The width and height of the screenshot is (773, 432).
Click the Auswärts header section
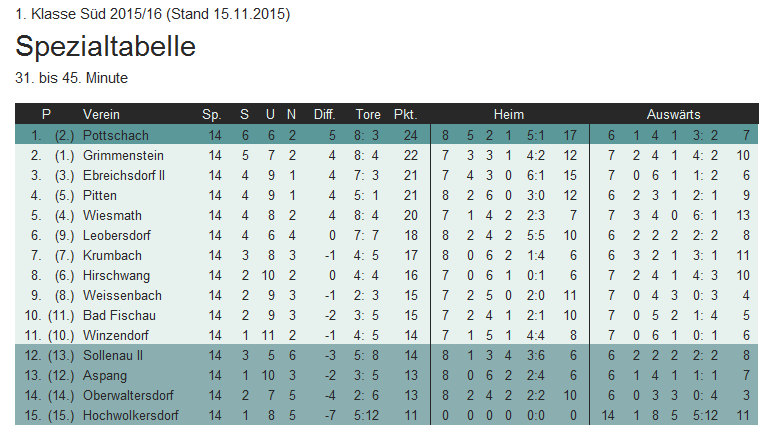coord(673,114)
